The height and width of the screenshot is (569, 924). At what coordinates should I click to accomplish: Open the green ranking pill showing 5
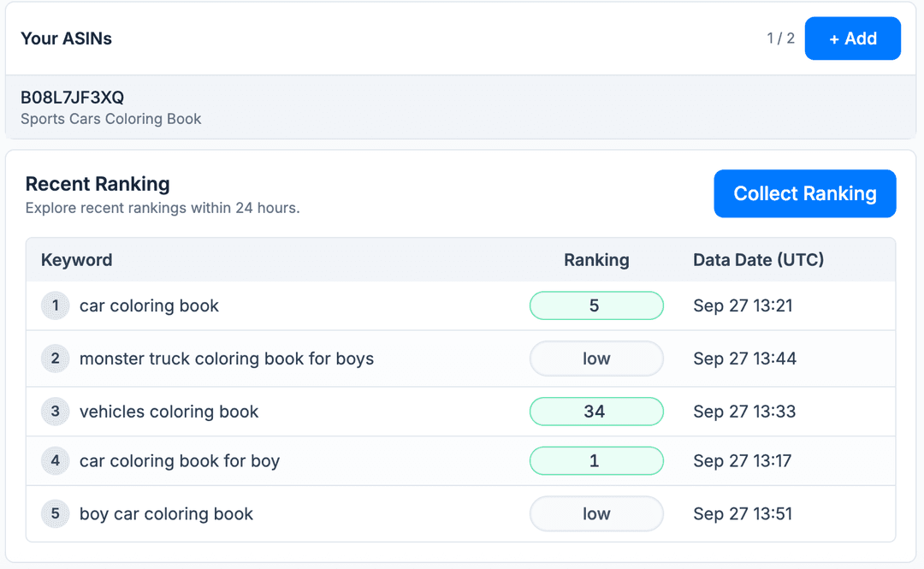click(596, 305)
